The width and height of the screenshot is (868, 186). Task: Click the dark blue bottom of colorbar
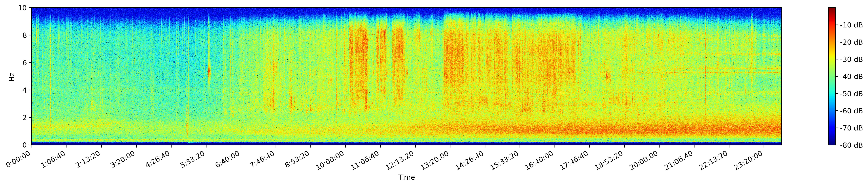point(832,142)
